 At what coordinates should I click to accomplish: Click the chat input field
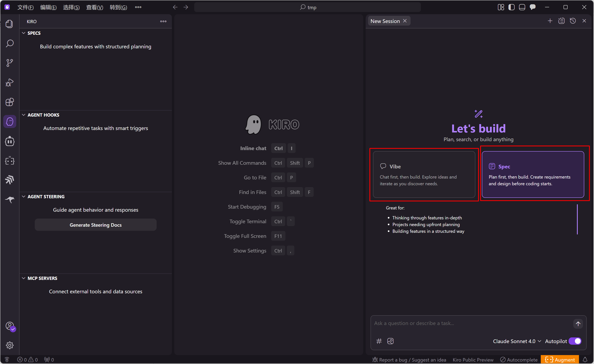tap(473, 323)
